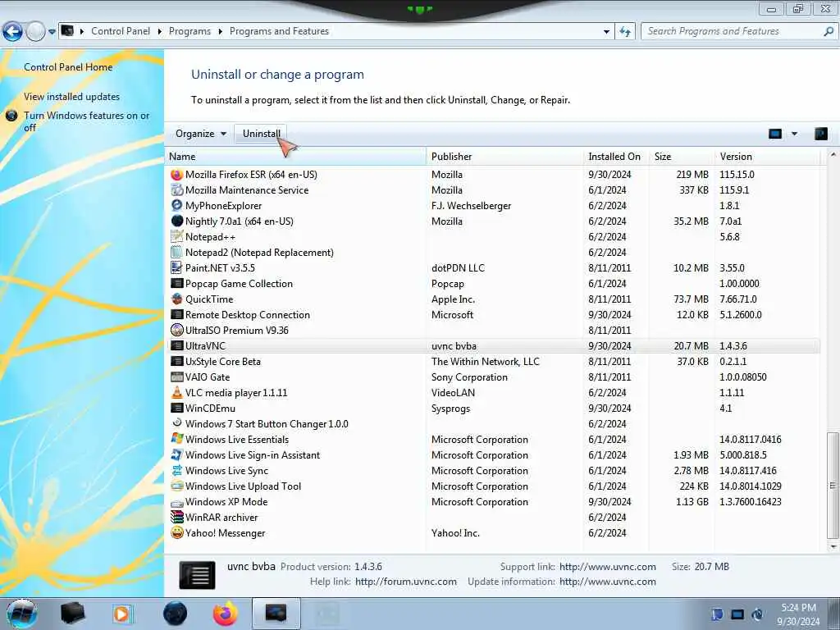Click the Uninstall toolbar button

pos(262,134)
